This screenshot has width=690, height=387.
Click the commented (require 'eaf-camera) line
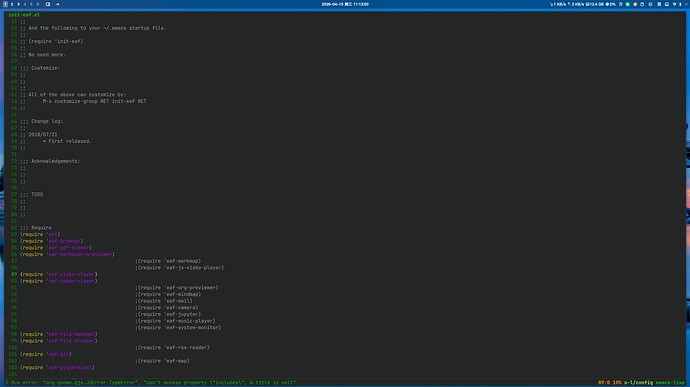pos(167,307)
